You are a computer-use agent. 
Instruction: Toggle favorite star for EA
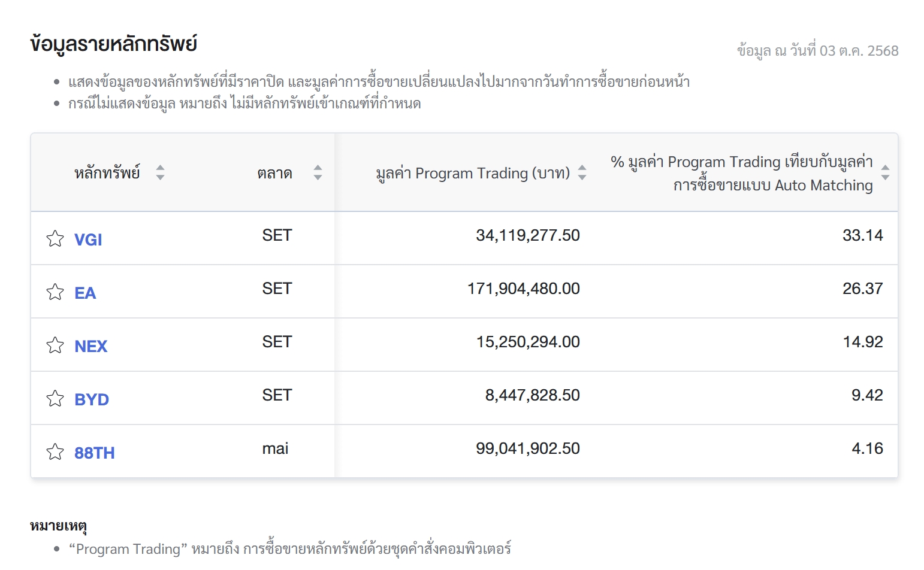55,292
